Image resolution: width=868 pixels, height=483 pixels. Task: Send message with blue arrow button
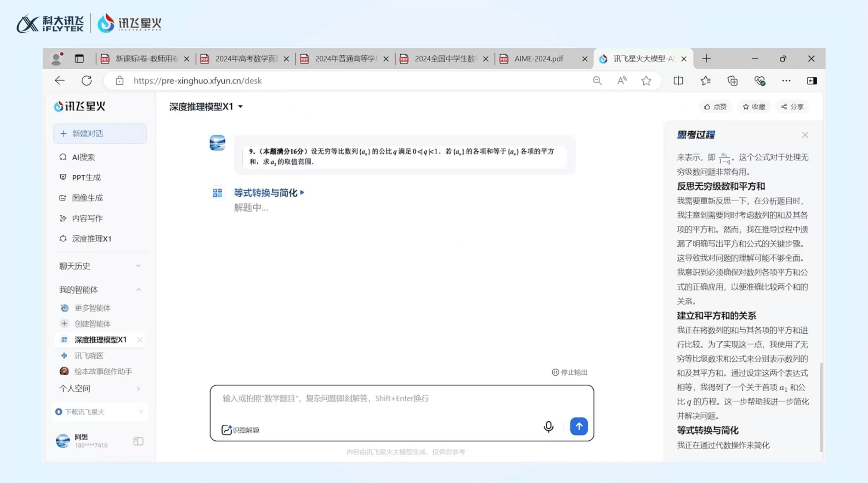[579, 426]
